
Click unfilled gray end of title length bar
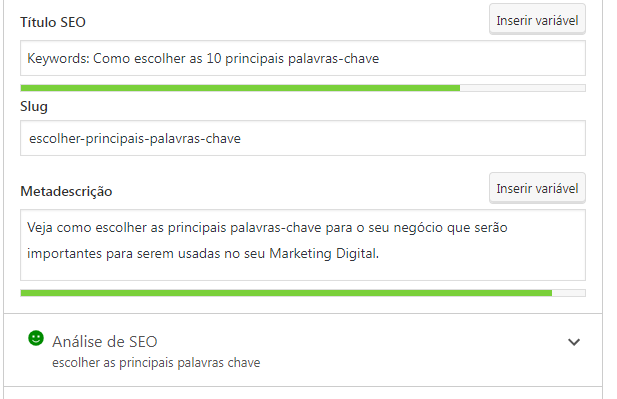point(523,88)
